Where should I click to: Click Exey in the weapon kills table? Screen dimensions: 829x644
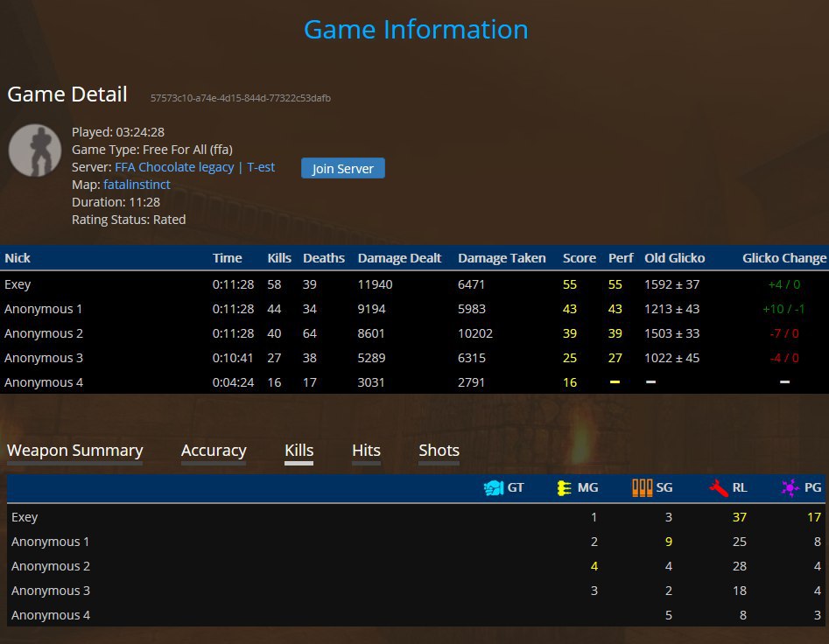tap(25, 517)
